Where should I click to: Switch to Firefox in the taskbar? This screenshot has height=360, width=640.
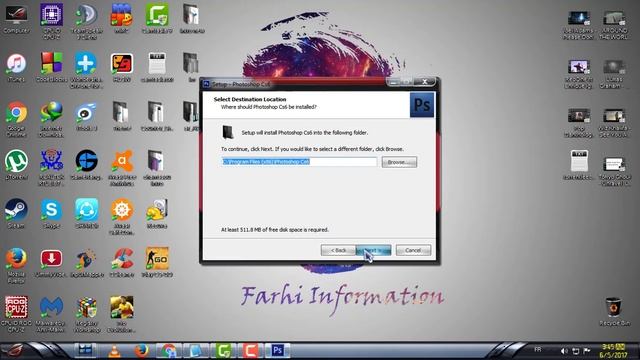pyautogui.click(x=141, y=351)
